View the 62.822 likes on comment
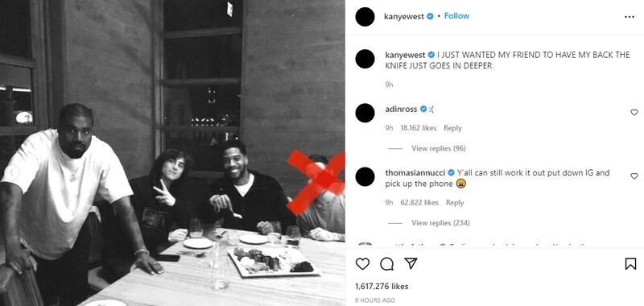644x306 pixels. pos(419,202)
